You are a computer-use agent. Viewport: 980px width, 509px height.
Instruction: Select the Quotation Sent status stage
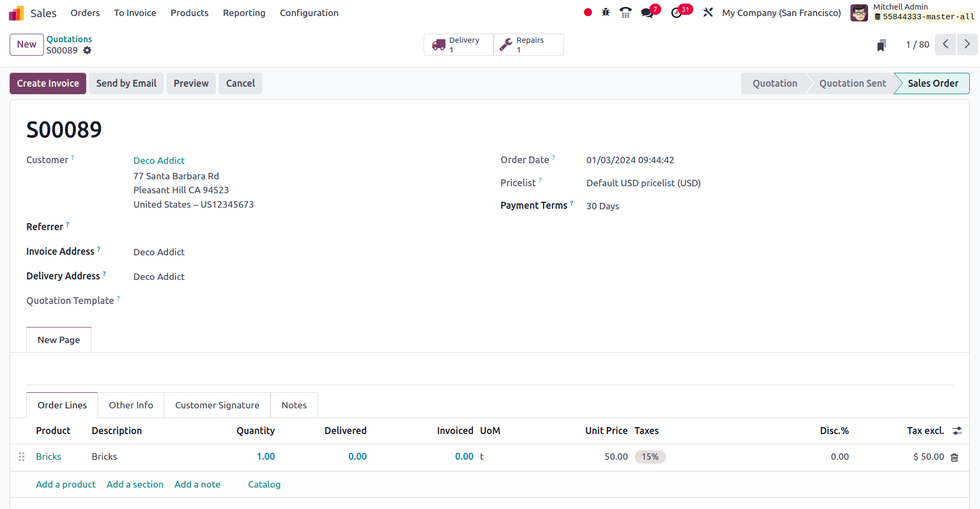point(852,83)
